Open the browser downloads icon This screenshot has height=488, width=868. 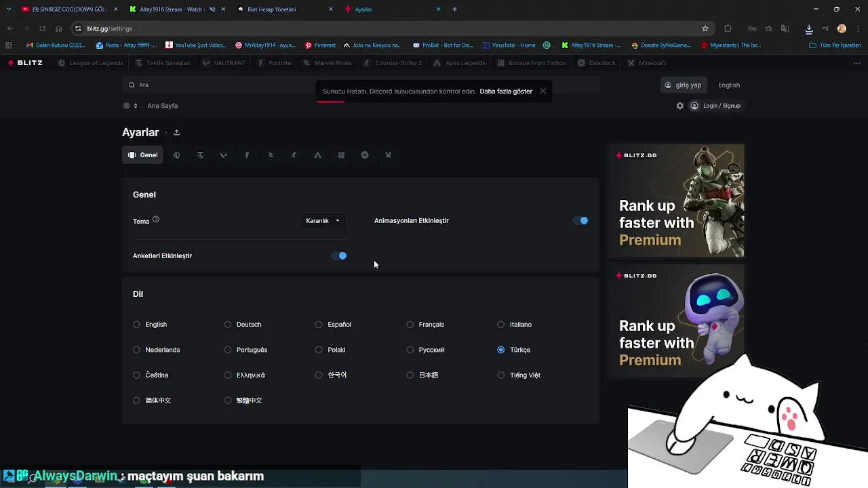(809, 28)
